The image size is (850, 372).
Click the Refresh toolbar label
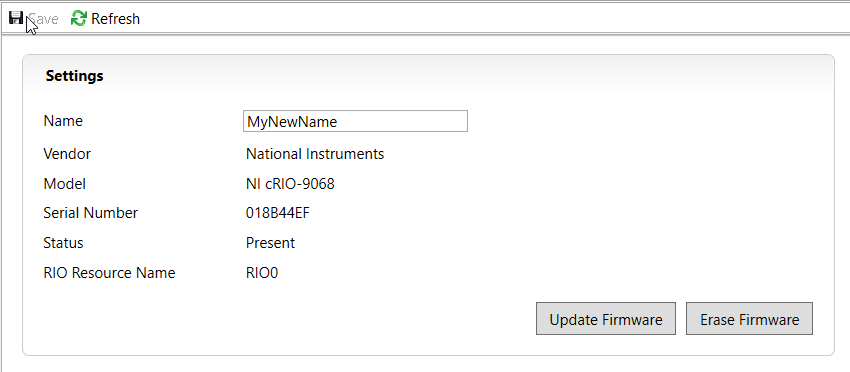tap(115, 19)
